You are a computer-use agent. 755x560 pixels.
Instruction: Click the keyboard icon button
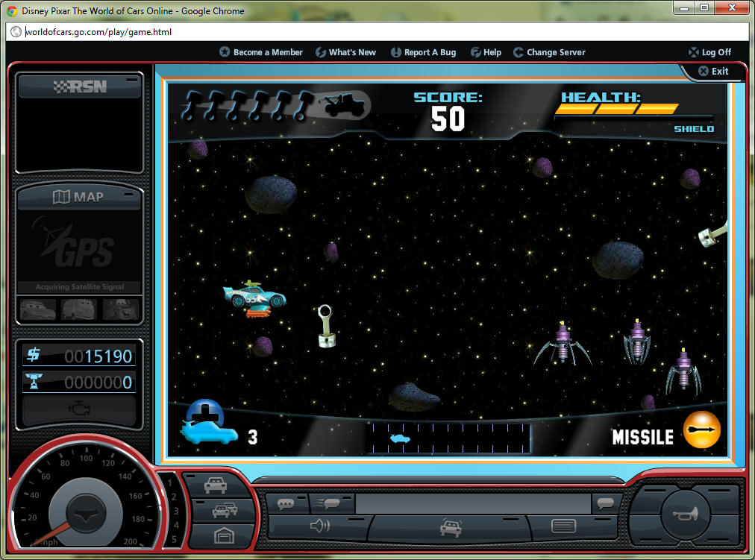click(x=563, y=526)
